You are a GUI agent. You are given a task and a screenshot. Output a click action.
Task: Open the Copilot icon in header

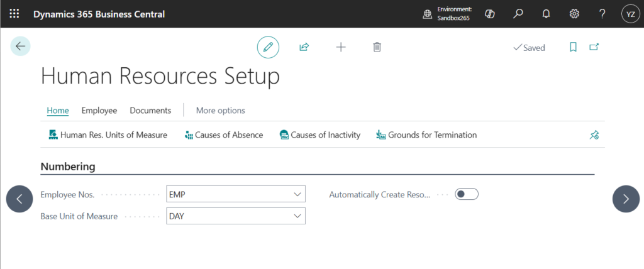pos(491,14)
